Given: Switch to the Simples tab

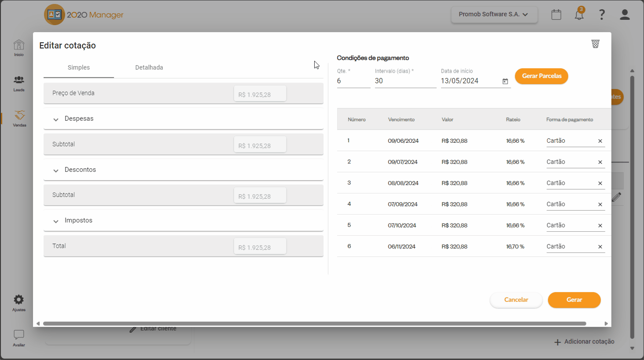Looking at the screenshot, I should click(x=79, y=67).
